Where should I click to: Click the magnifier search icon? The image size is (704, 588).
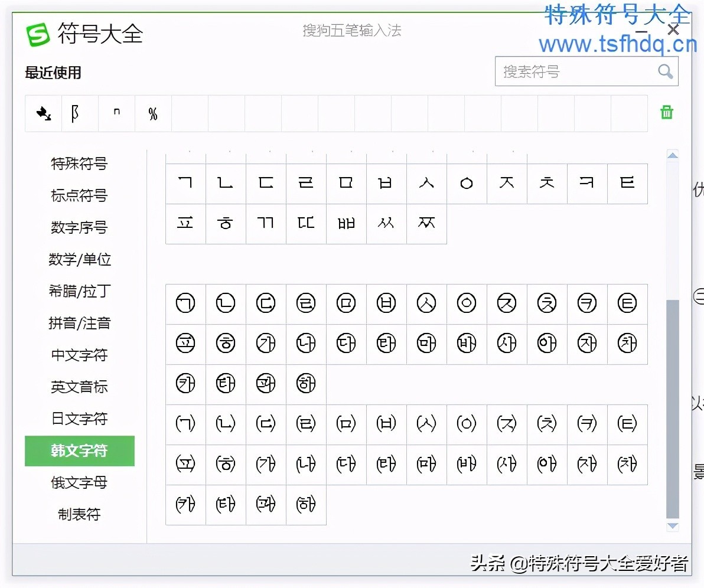point(666,71)
